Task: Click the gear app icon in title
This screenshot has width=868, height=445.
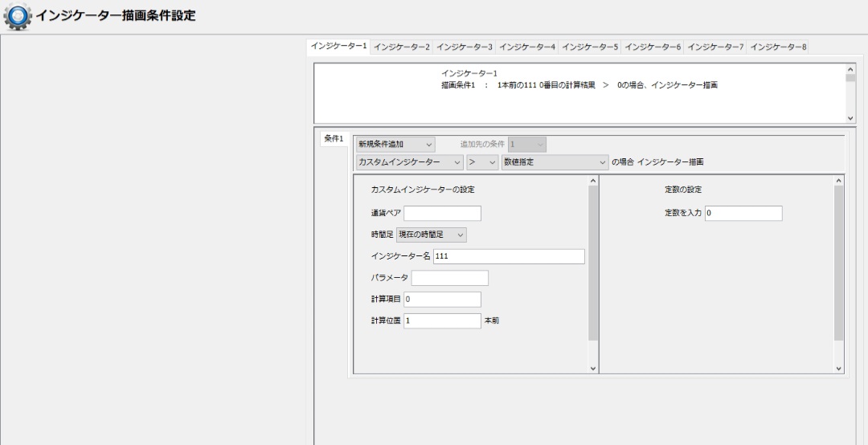Action: point(18,16)
